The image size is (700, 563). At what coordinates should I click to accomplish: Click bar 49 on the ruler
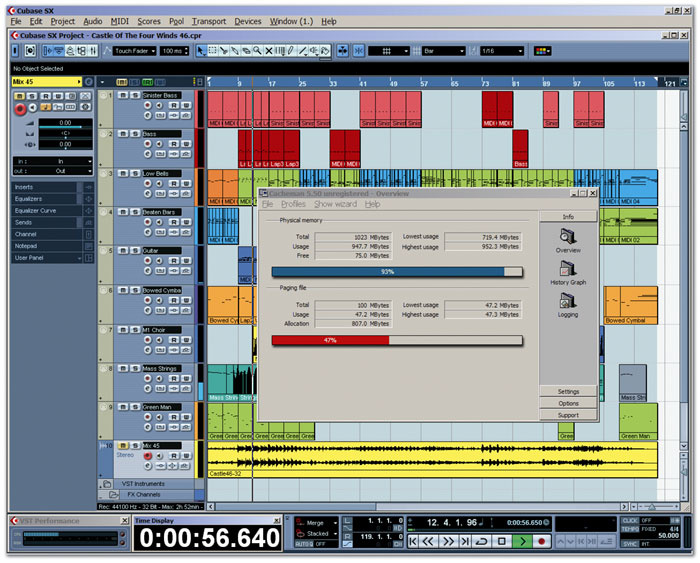coord(393,83)
